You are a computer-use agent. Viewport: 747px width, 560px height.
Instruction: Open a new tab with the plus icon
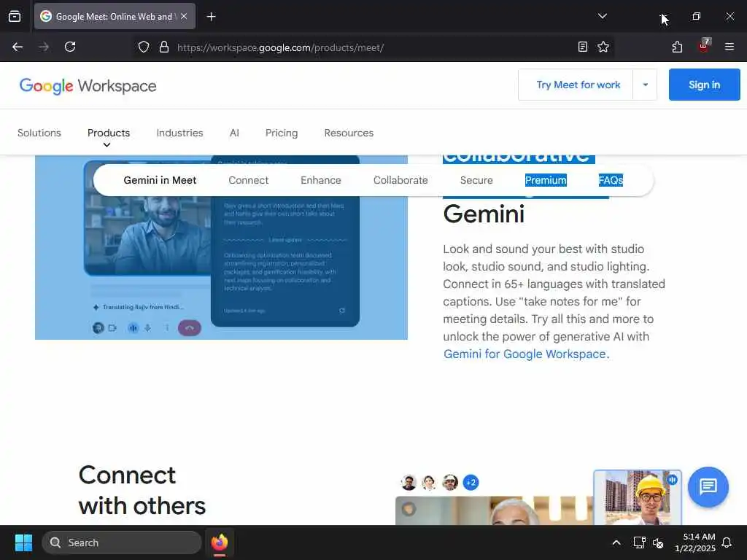[x=211, y=17]
